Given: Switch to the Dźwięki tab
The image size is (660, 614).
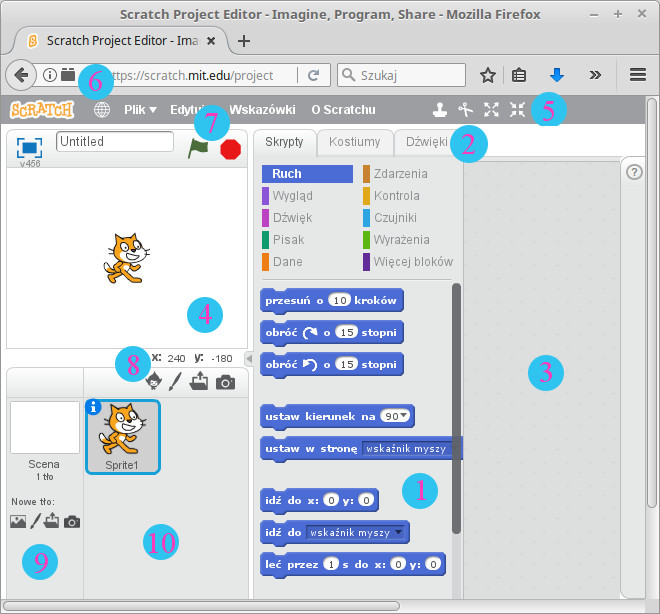Looking at the screenshot, I should click(426, 142).
